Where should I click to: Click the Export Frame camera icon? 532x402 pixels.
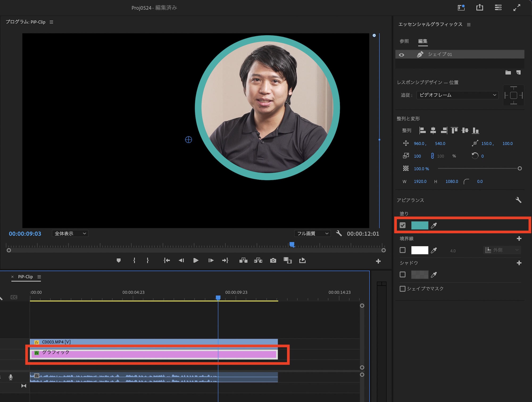coord(273,260)
